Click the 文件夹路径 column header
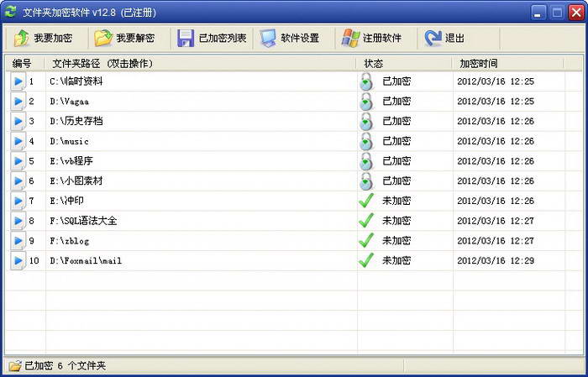Image resolution: width=588 pixels, height=377 pixels. click(200, 63)
